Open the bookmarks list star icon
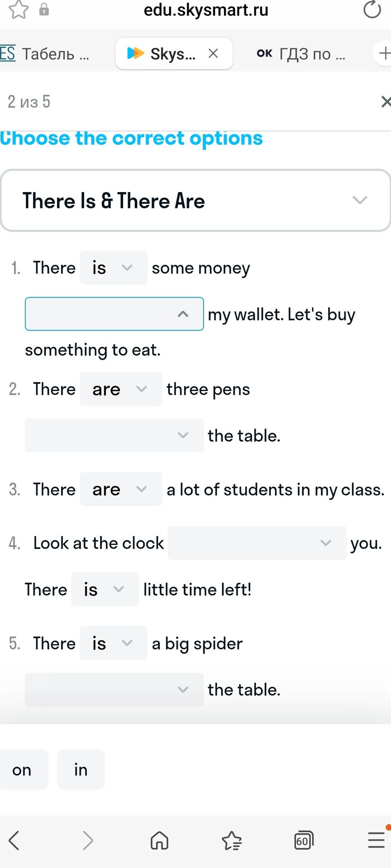The image size is (391, 868). 232,840
